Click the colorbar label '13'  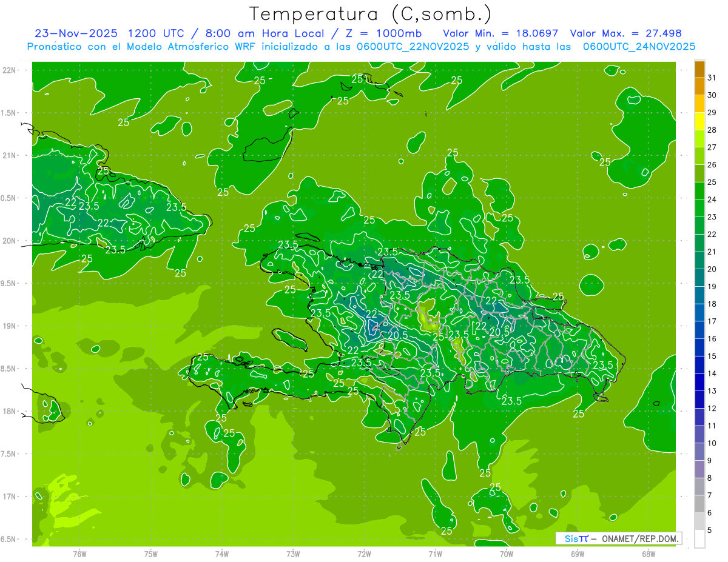[712, 391]
